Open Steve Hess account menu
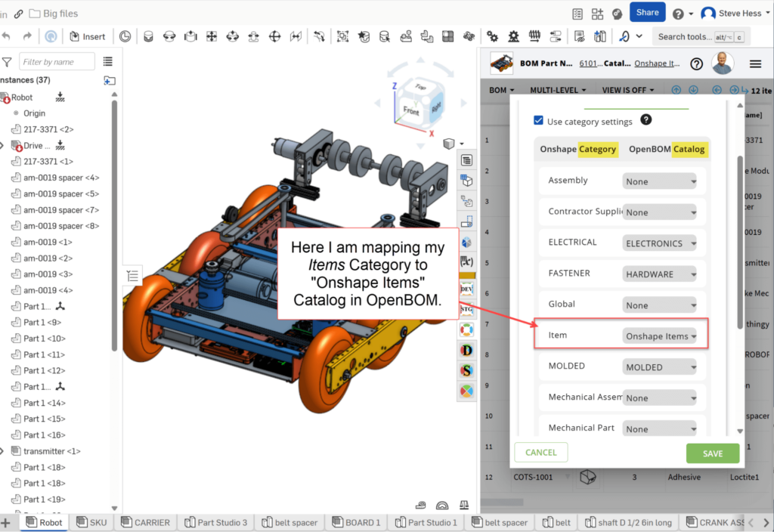 735,14
